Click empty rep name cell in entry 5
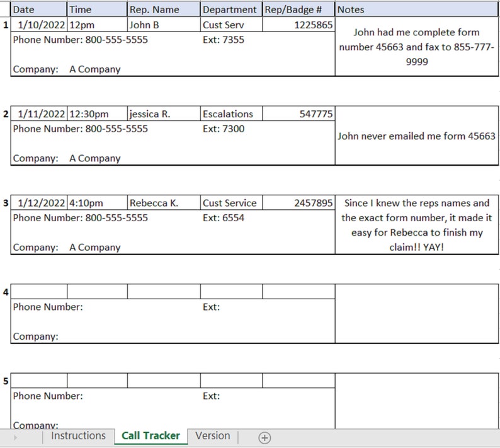The height and width of the screenshot is (448, 500). click(x=164, y=381)
